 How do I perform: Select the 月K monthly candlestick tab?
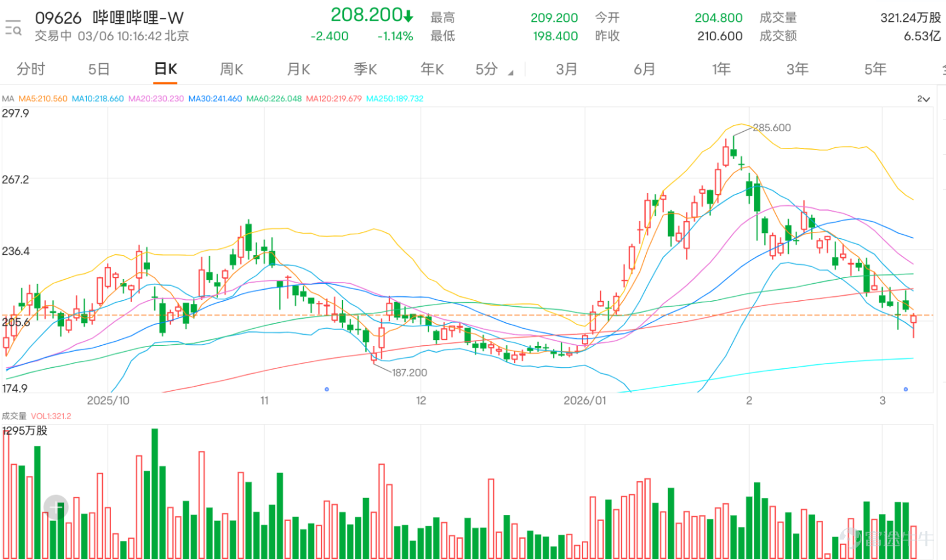[x=298, y=69]
